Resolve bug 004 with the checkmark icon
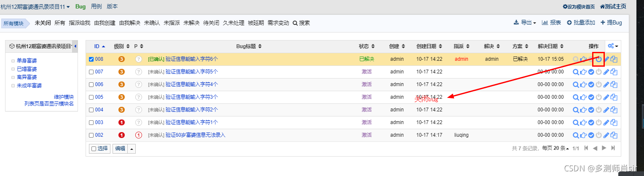Viewport: 644px width, 176px height. 591,110
